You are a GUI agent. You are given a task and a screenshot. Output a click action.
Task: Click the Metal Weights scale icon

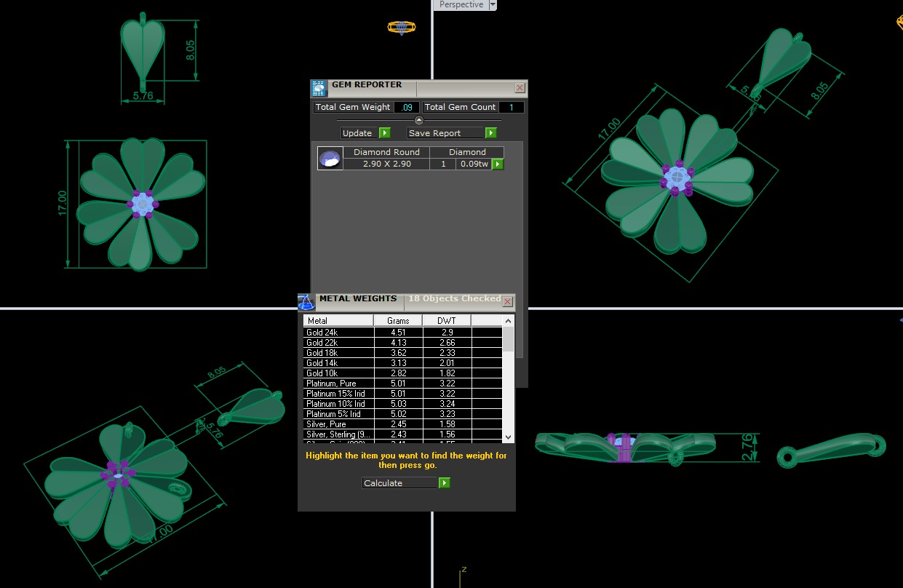coord(306,301)
